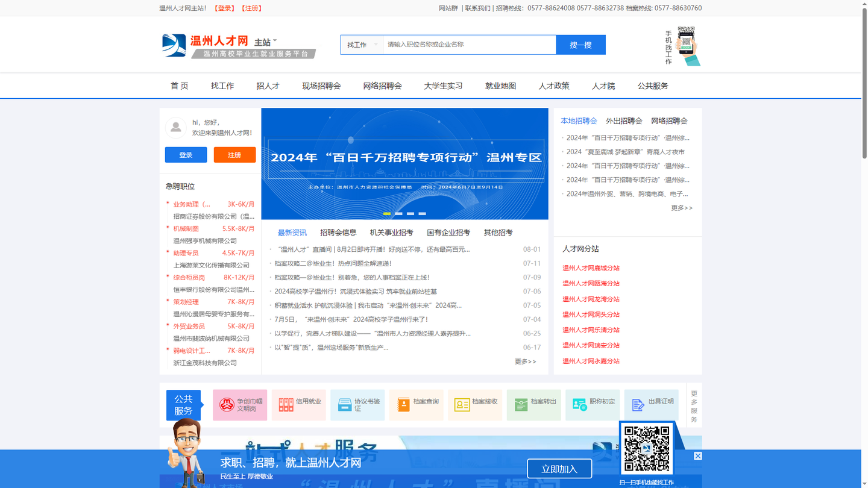
Task: Select the last carousel indicator dot
Action: [x=422, y=213]
